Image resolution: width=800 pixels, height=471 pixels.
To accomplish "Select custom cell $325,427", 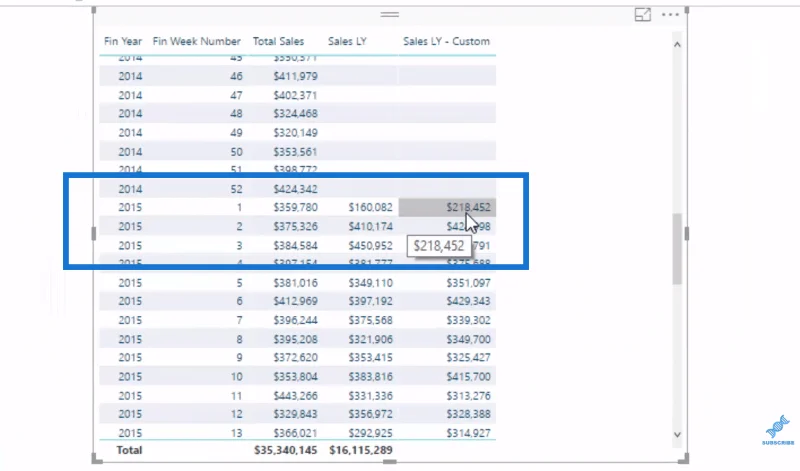I will click(x=468, y=358).
